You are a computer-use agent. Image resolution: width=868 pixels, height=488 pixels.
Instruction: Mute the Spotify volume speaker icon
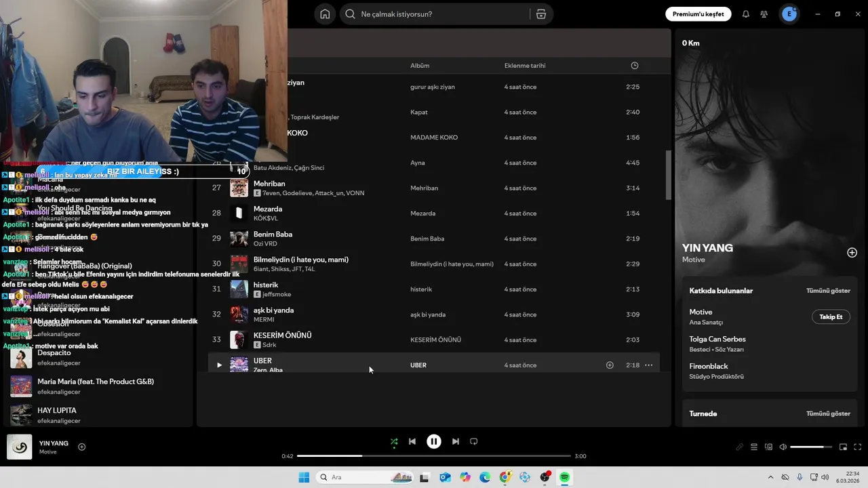[783, 447]
